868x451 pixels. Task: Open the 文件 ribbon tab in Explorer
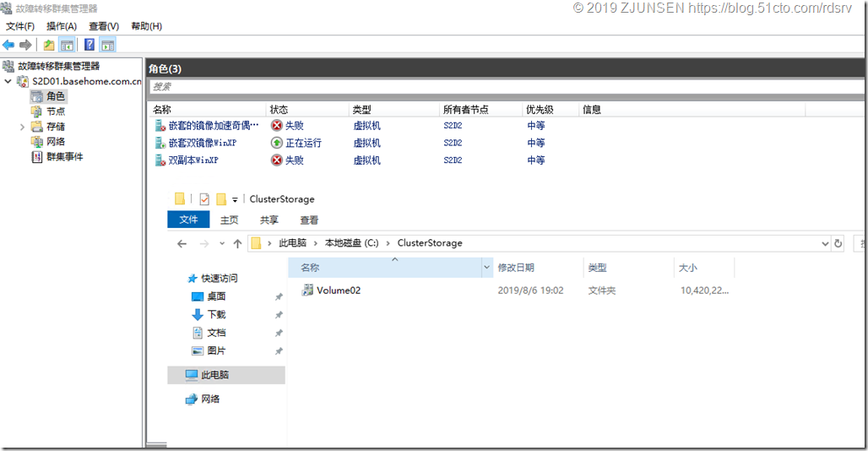pyautogui.click(x=188, y=219)
